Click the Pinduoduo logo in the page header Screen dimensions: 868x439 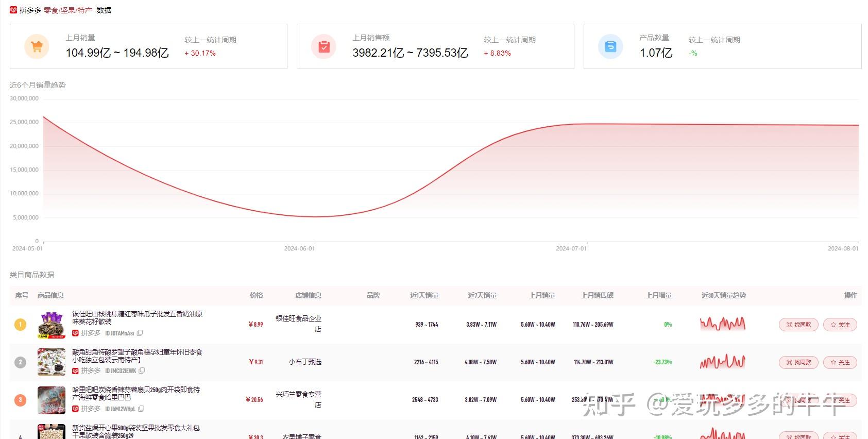13,10
